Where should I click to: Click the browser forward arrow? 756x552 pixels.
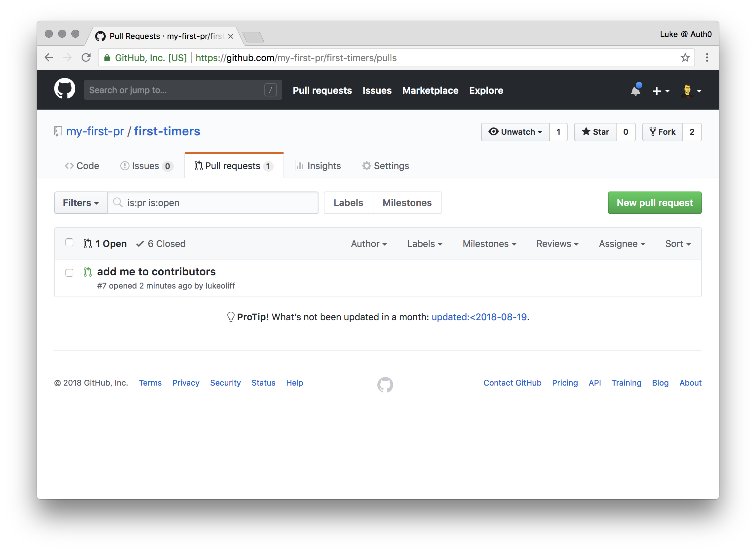pos(67,58)
